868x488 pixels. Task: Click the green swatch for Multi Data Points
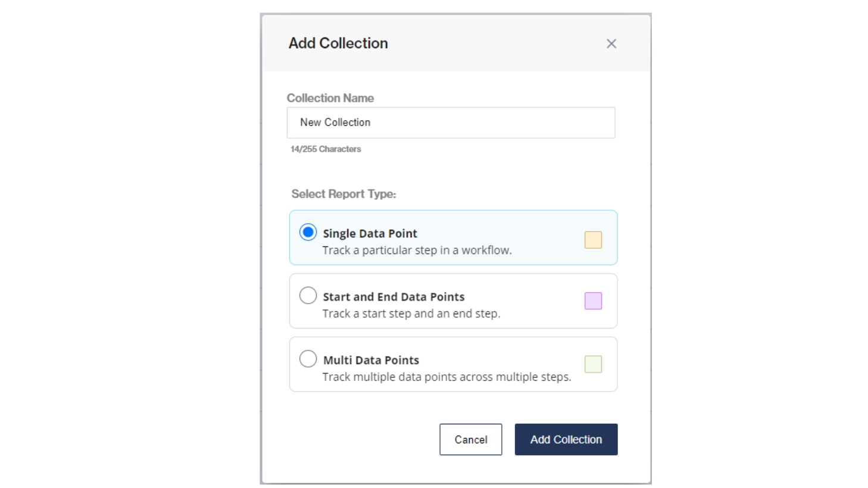(593, 364)
